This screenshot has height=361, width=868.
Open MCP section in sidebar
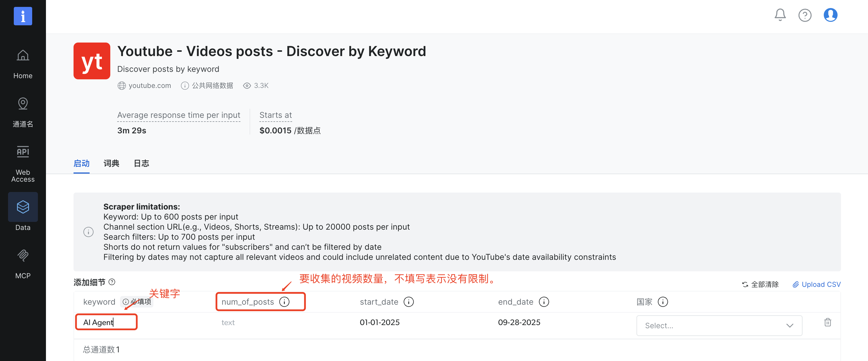[x=23, y=264]
